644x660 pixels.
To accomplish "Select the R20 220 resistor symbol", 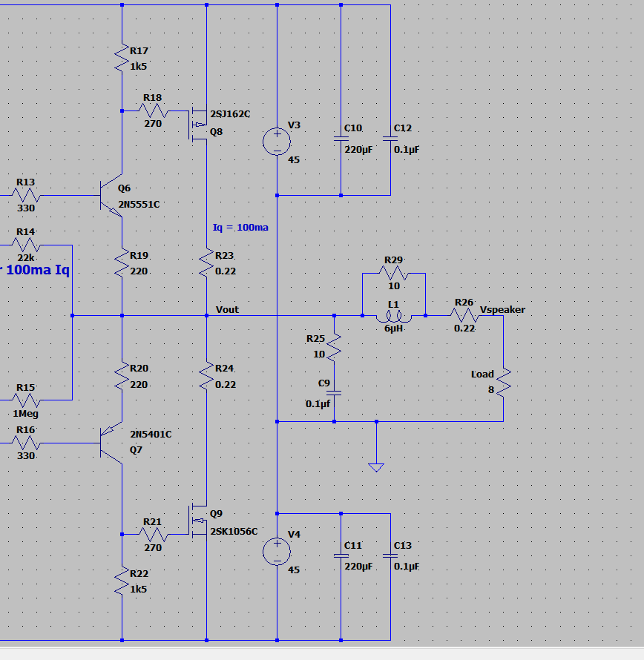I will [x=122, y=376].
